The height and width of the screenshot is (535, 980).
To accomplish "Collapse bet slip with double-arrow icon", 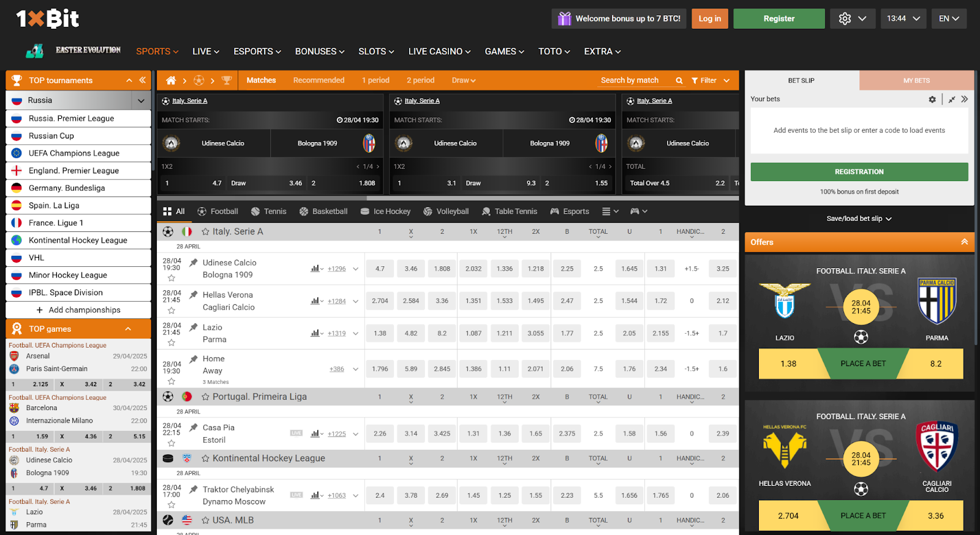I will pyautogui.click(x=965, y=99).
